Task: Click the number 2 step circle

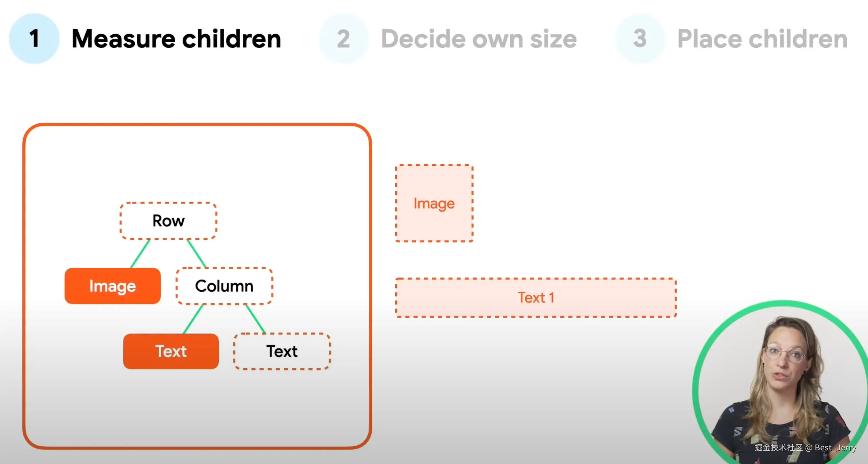Action: [344, 39]
